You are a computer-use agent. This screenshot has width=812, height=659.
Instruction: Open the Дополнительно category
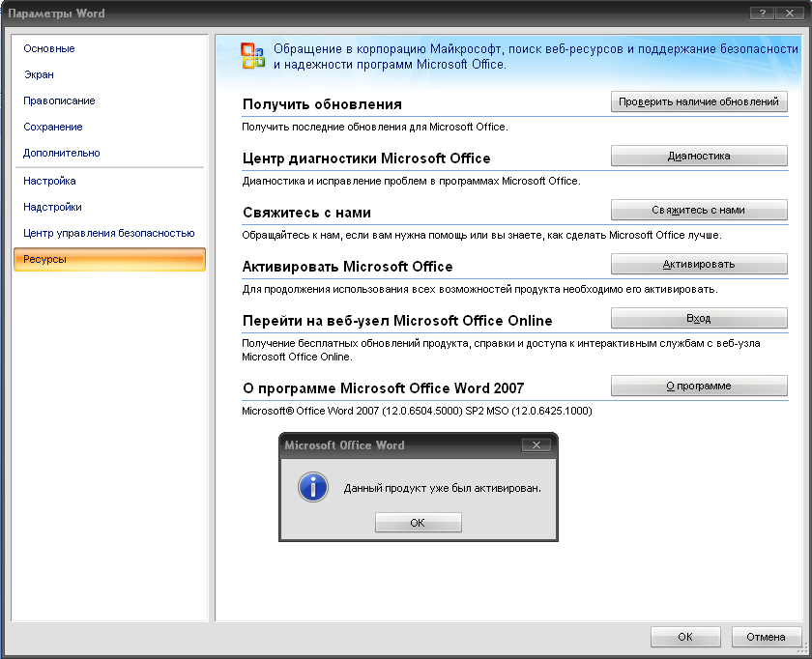point(62,153)
